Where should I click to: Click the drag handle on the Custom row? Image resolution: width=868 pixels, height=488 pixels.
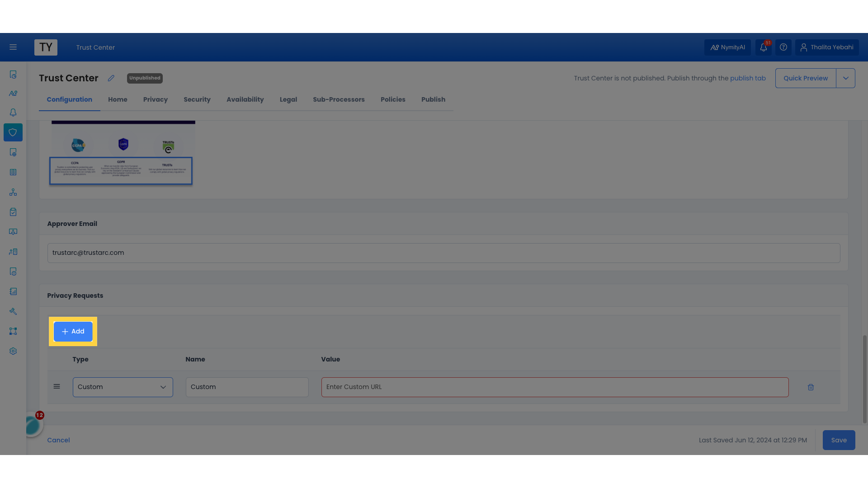(x=57, y=386)
